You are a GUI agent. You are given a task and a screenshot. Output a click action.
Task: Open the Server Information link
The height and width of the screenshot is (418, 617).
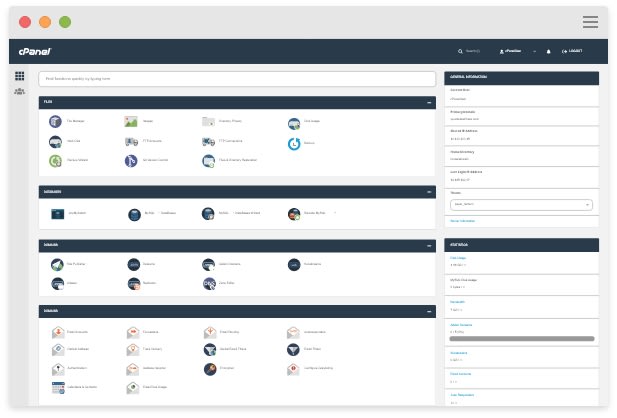click(x=462, y=221)
